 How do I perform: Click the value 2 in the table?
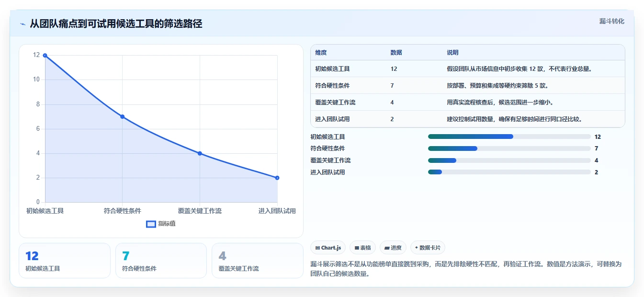(x=392, y=119)
